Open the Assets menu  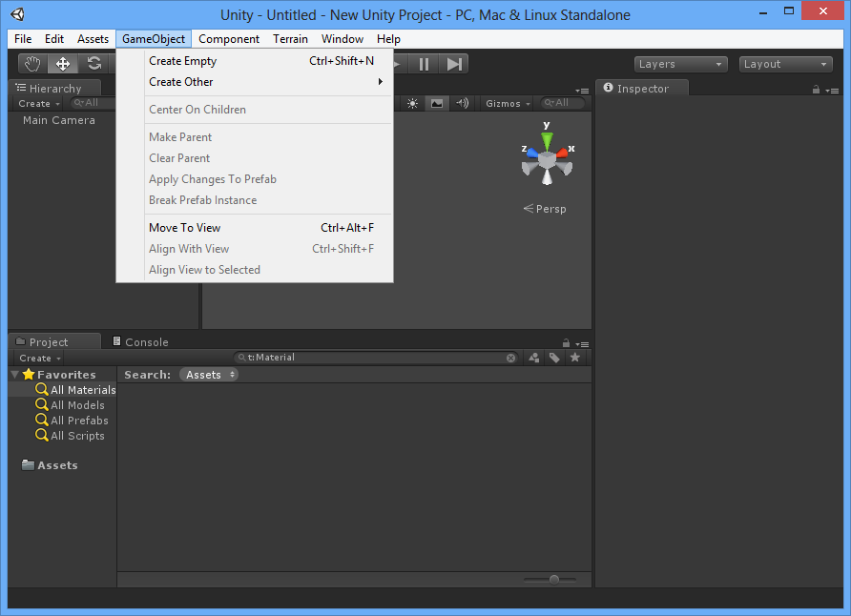tap(93, 39)
